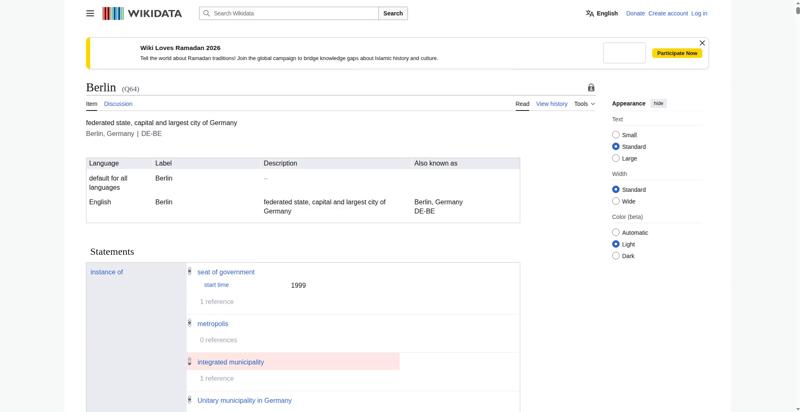Expand 1 reference under seat of government
Image resolution: width=800 pixels, height=412 pixels.
tap(216, 301)
